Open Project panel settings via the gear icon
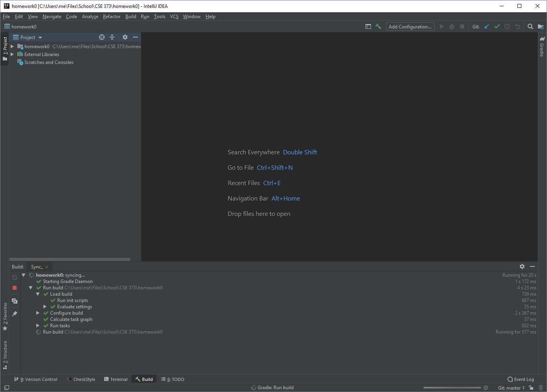Viewport: 547px width, 392px height. point(125,37)
